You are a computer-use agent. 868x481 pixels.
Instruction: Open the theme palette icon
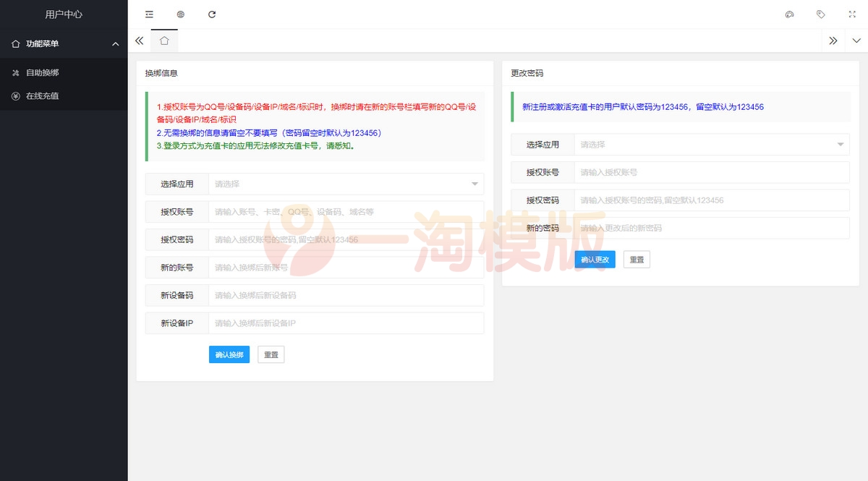(789, 14)
